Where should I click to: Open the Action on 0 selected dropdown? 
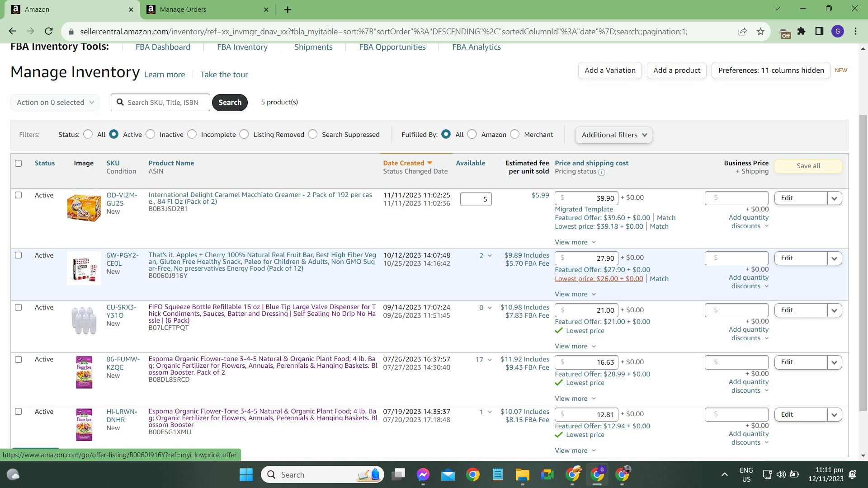[55, 103]
